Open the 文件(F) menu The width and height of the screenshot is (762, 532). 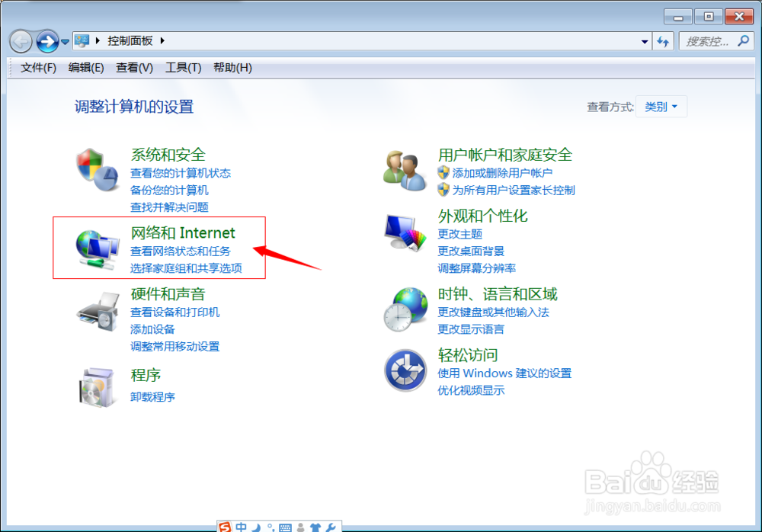[x=38, y=68]
